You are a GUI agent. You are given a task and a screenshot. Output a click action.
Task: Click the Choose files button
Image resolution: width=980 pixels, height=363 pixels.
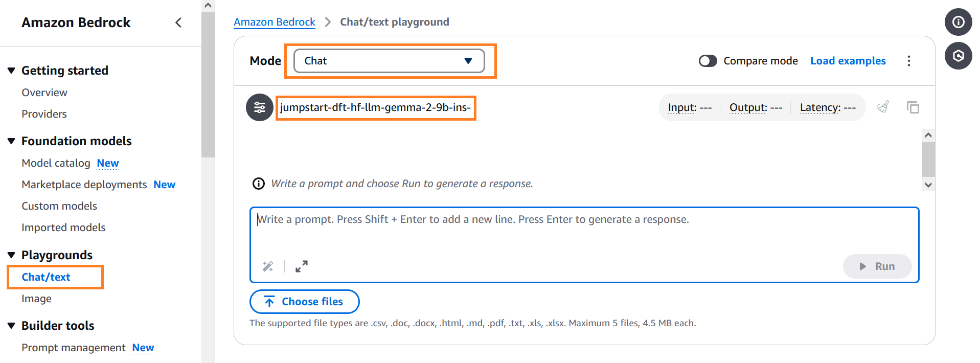(x=305, y=302)
